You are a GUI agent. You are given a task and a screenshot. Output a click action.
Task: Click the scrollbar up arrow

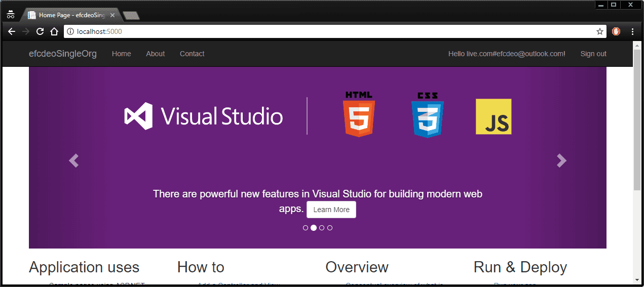click(x=637, y=45)
